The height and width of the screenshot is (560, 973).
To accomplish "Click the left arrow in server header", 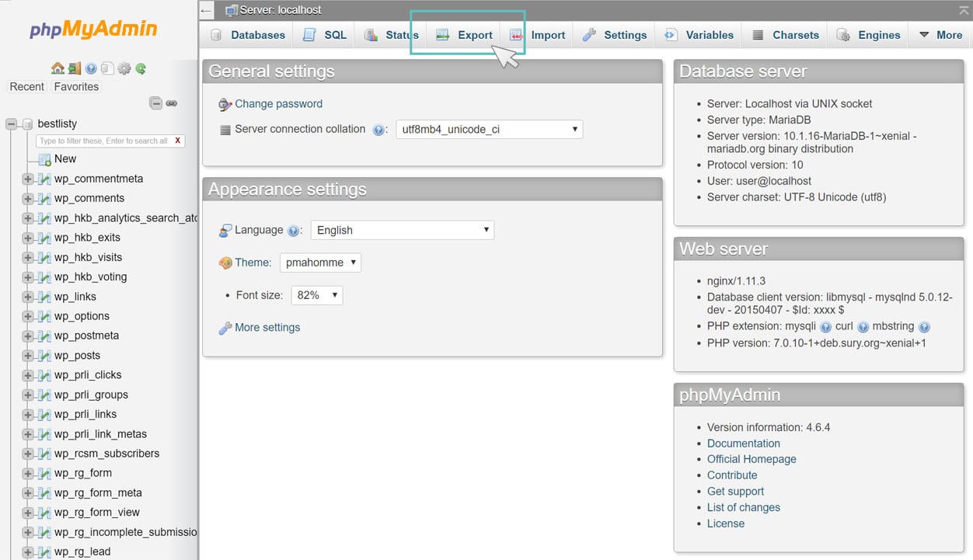I will [x=206, y=11].
